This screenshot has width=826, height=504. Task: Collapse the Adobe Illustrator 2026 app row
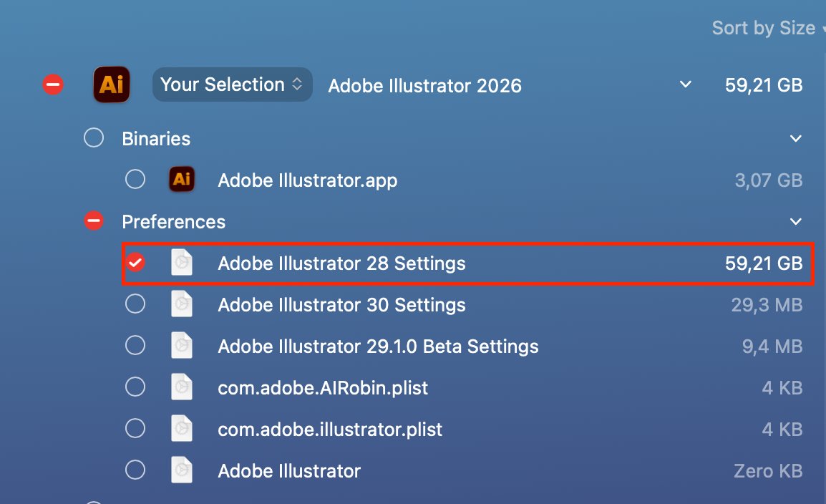[685, 84]
